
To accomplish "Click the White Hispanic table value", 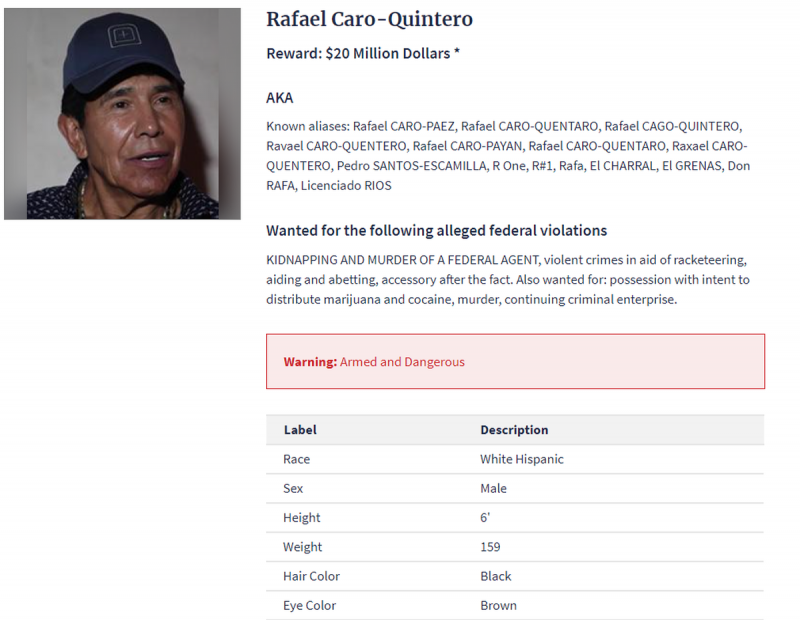I will pyautogui.click(x=522, y=459).
